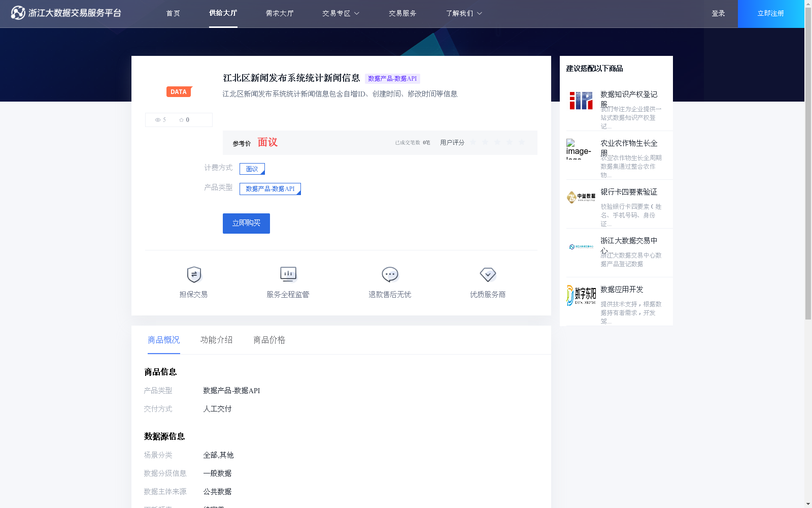Click the third user rating star

tap(497, 142)
